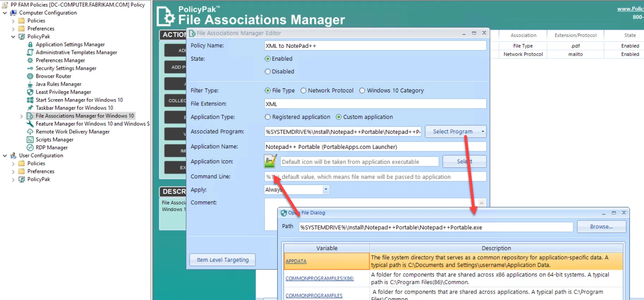The image size is (644, 300).
Task: Click the Computer Configuration icon
Action: tap(13, 13)
